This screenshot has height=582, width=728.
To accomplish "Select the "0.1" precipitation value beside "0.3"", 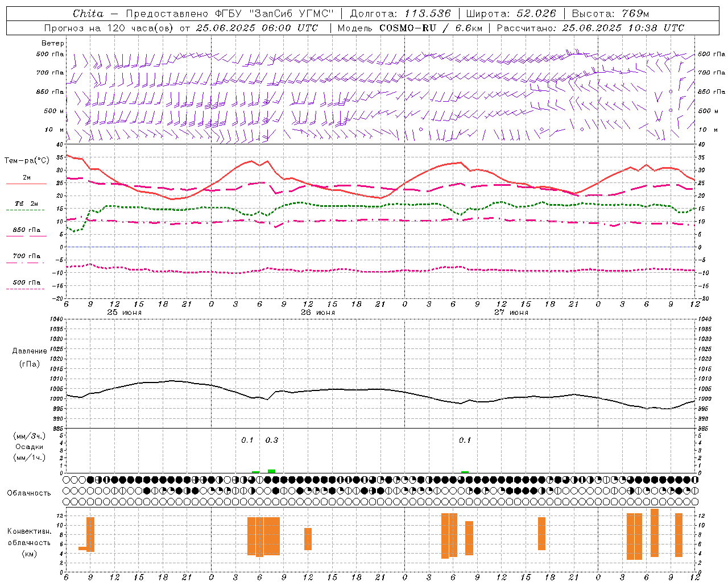I will click(x=247, y=440).
